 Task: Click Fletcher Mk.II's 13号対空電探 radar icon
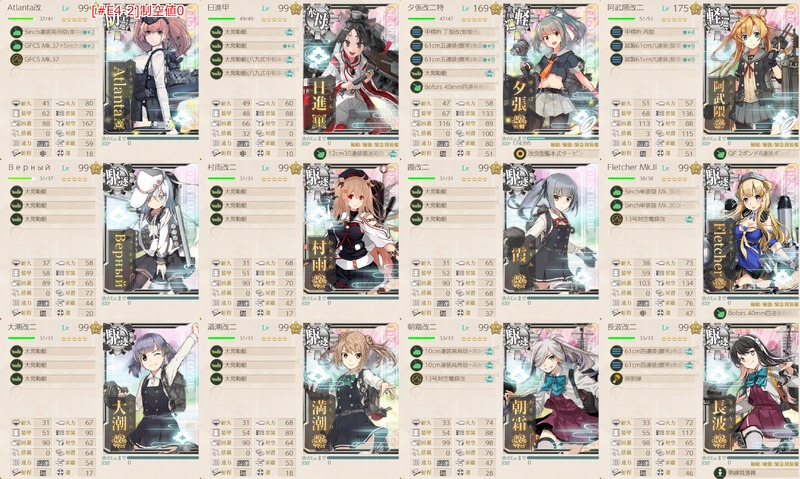[x=616, y=219]
